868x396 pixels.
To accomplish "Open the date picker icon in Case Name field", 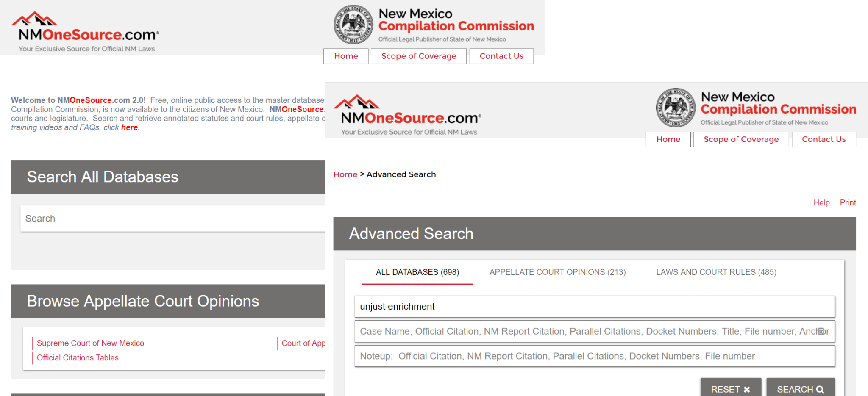I will coord(821,331).
